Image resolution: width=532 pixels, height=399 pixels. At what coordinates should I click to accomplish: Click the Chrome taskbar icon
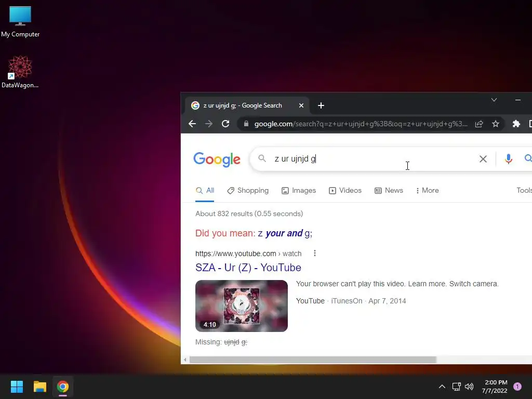click(x=63, y=387)
